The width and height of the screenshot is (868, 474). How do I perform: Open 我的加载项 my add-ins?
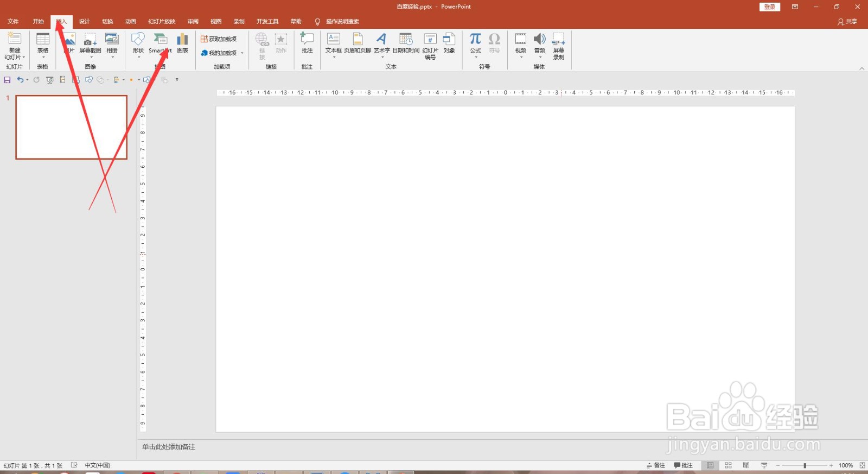219,53
